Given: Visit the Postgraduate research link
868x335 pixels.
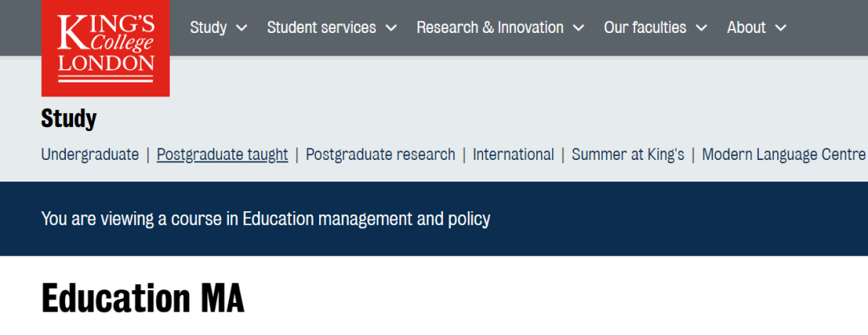Looking at the screenshot, I should 380,154.
